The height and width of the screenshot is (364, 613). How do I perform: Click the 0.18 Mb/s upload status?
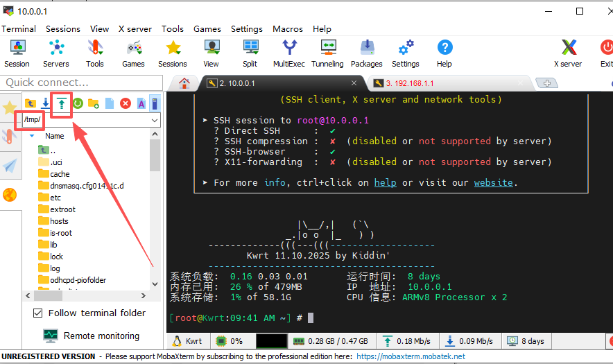click(x=407, y=341)
